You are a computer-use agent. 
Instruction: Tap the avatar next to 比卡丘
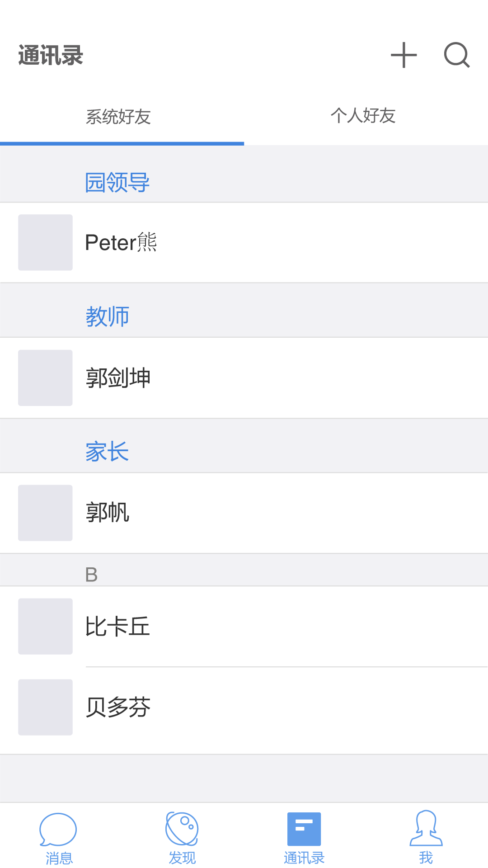tap(45, 626)
